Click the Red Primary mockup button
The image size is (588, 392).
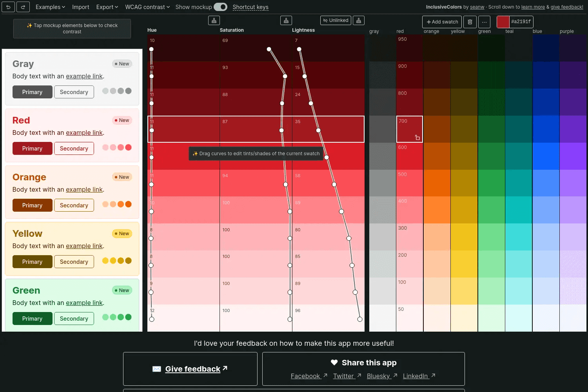click(32, 149)
